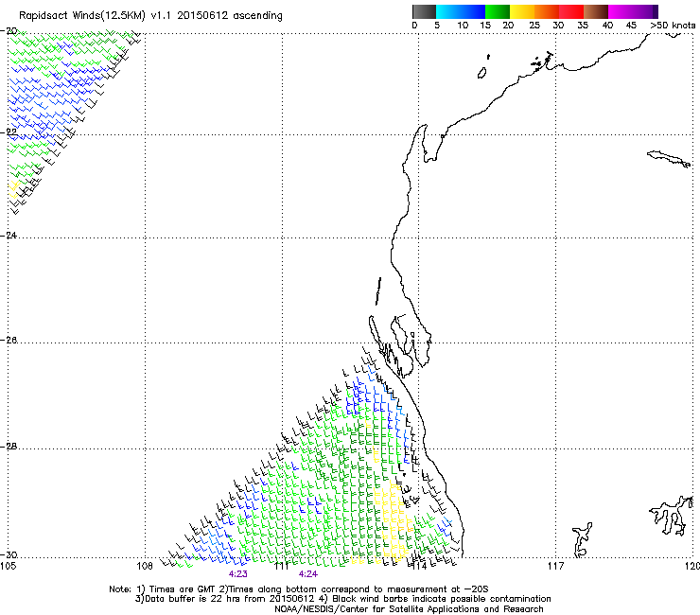700x615 pixels.
Task: Click the note 'Times are GMT' line
Action: (299, 589)
